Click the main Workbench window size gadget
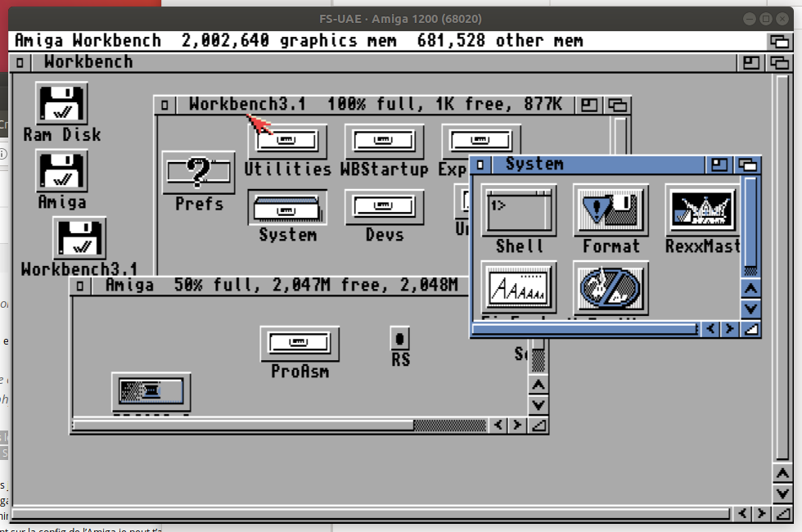 pos(782,513)
